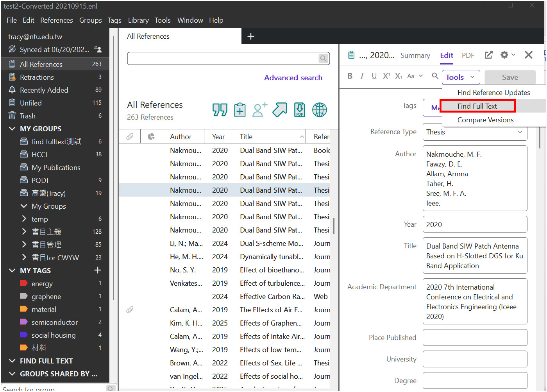Click the Add New Reference clipboard icon
Image resolution: width=547 pixels, height=392 pixels.
(240, 110)
